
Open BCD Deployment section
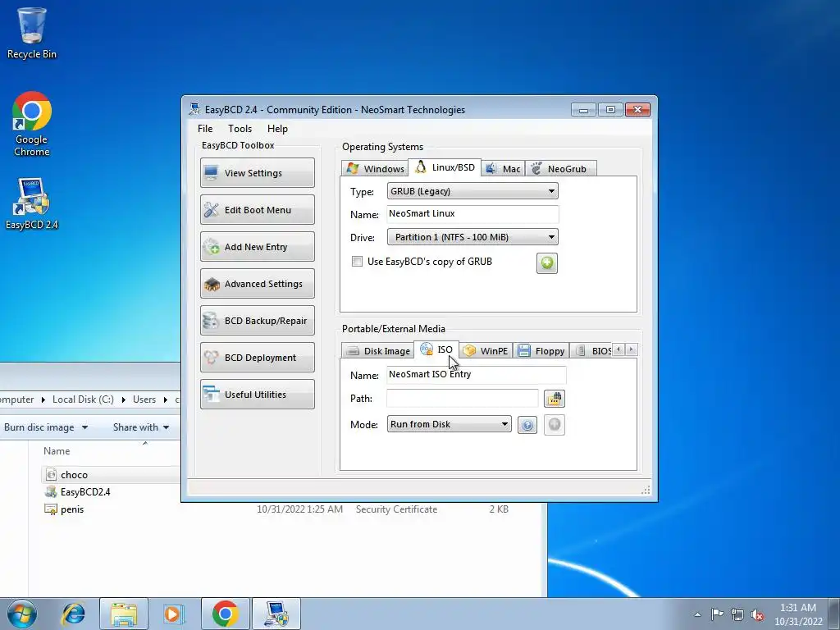[257, 358]
